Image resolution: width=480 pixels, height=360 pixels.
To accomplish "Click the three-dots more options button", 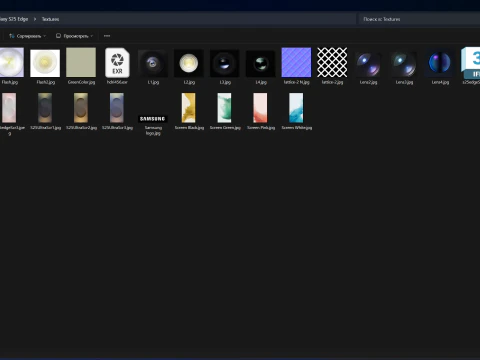I will [107, 36].
